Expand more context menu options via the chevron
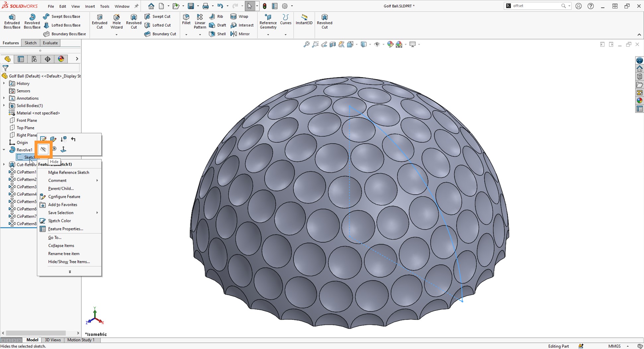The height and width of the screenshot is (349, 644). click(x=69, y=271)
